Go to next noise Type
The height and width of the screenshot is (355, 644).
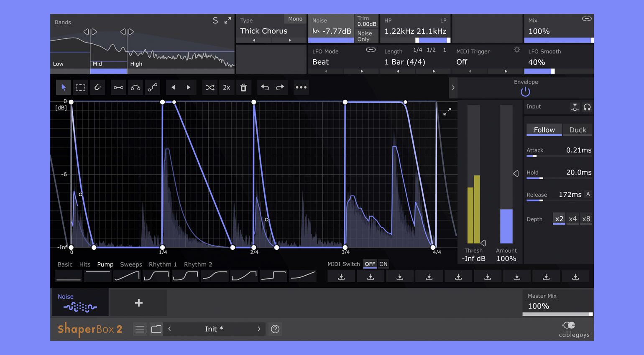tap(290, 40)
